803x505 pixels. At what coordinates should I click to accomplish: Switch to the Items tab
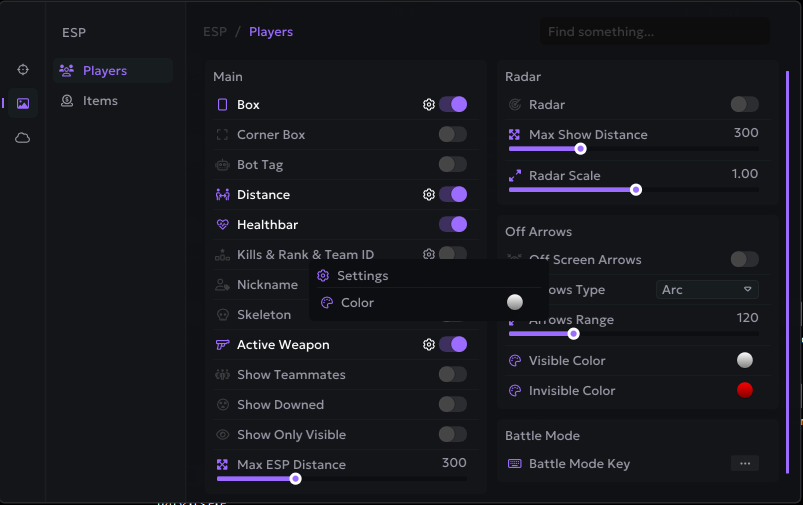[x=100, y=101]
